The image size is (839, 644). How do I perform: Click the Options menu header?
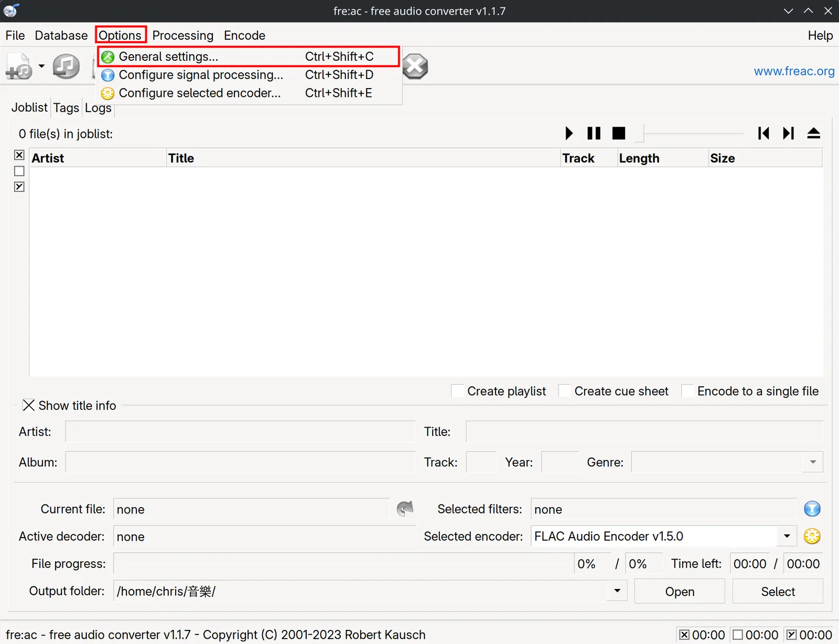click(x=120, y=35)
